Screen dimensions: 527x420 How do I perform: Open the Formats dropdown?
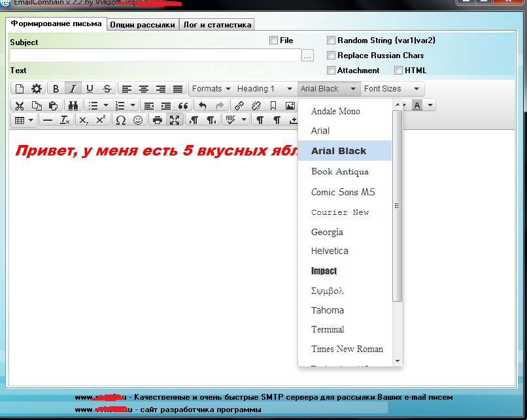coord(211,89)
